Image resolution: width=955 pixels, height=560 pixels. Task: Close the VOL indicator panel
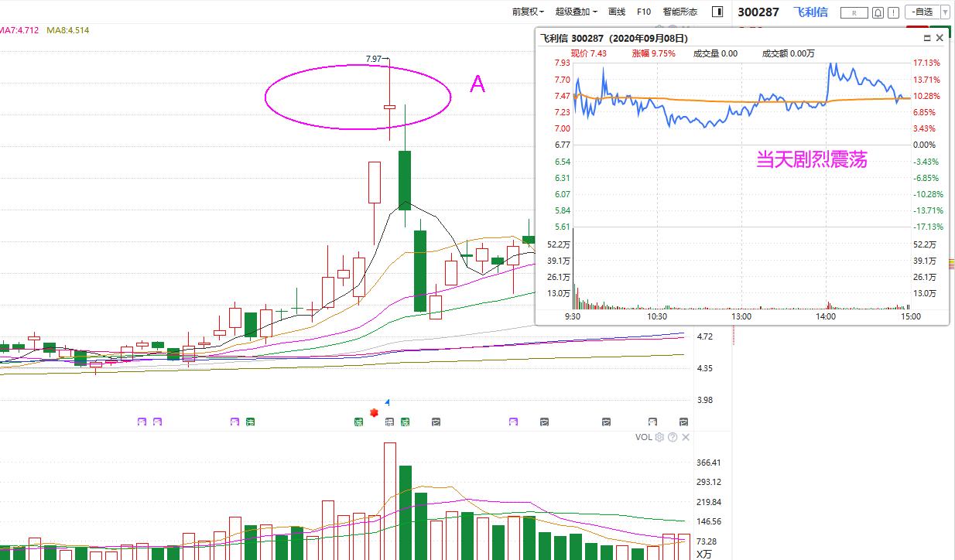686,437
